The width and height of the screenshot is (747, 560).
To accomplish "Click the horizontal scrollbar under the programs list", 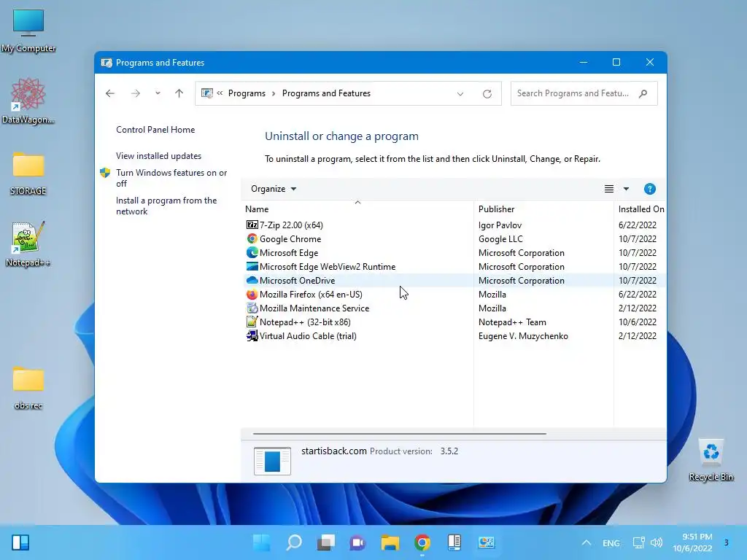I will point(399,434).
